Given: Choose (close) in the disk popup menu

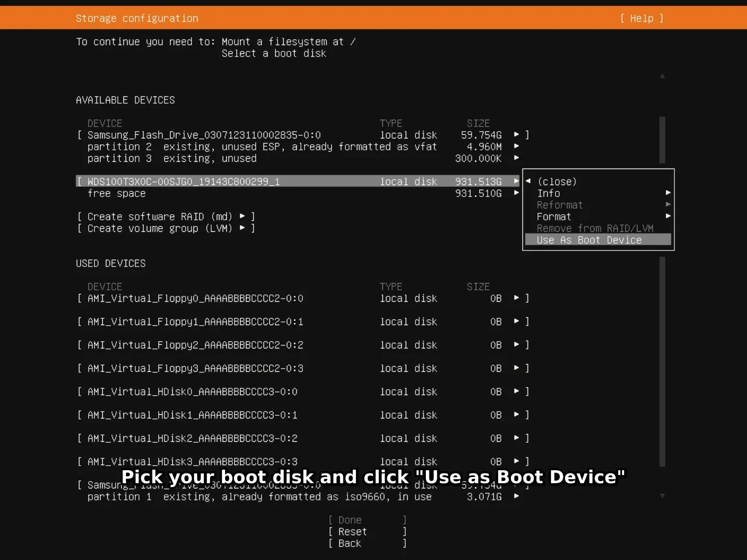Looking at the screenshot, I should (557, 181).
